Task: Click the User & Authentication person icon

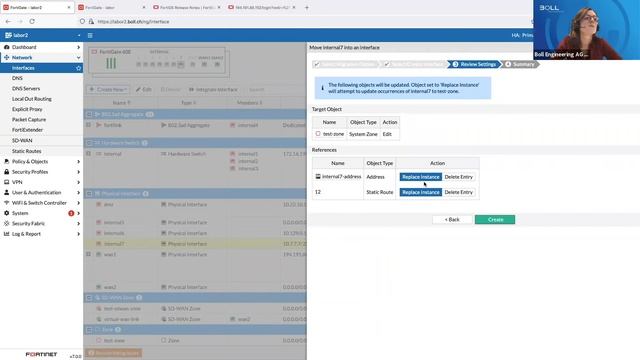Action: [7, 193]
